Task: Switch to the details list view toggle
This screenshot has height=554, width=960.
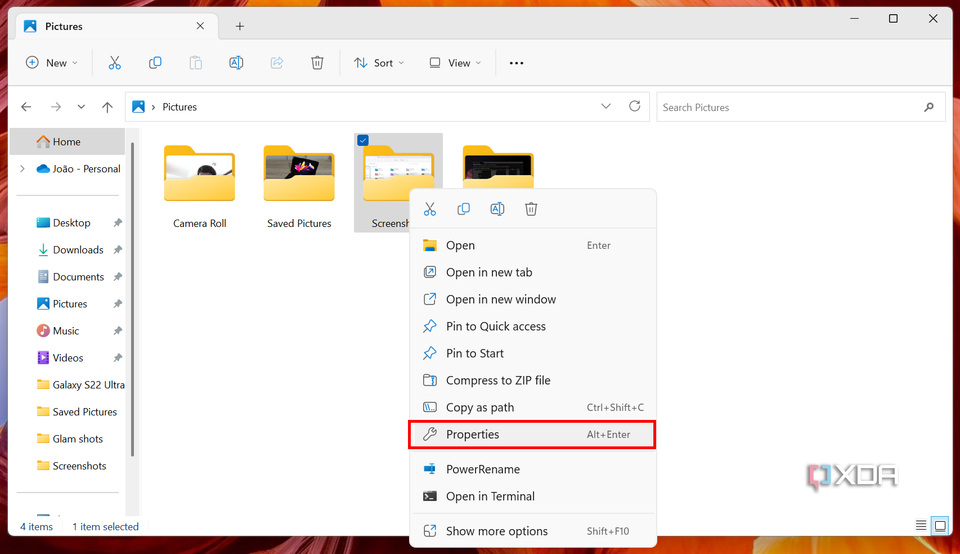Action: point(920,526)
